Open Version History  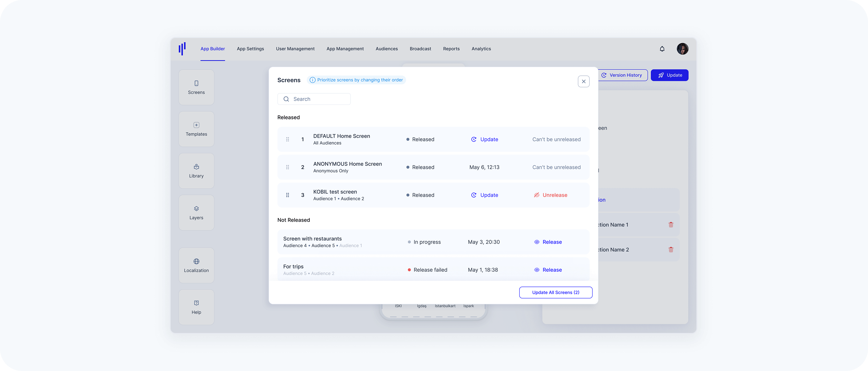[622, 75]
